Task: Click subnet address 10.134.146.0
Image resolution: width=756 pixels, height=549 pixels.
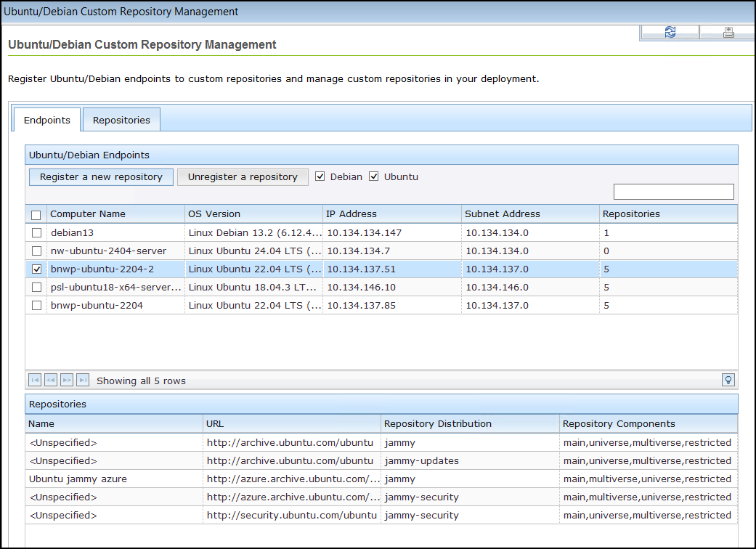Action: pyautogui.click(x=497, y=288)
